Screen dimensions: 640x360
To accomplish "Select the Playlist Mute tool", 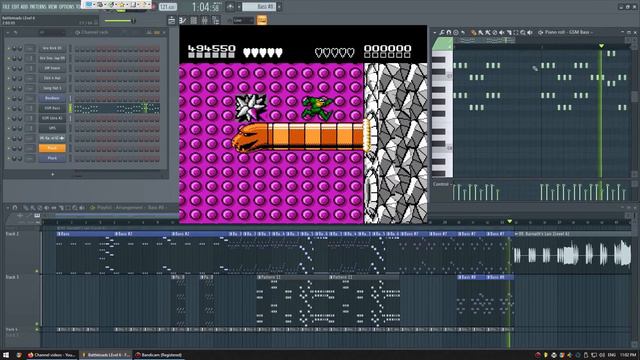I will point(47,207).
